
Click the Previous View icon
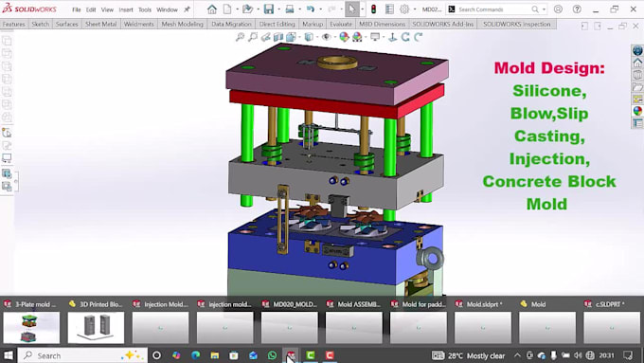tap(266, 37)
